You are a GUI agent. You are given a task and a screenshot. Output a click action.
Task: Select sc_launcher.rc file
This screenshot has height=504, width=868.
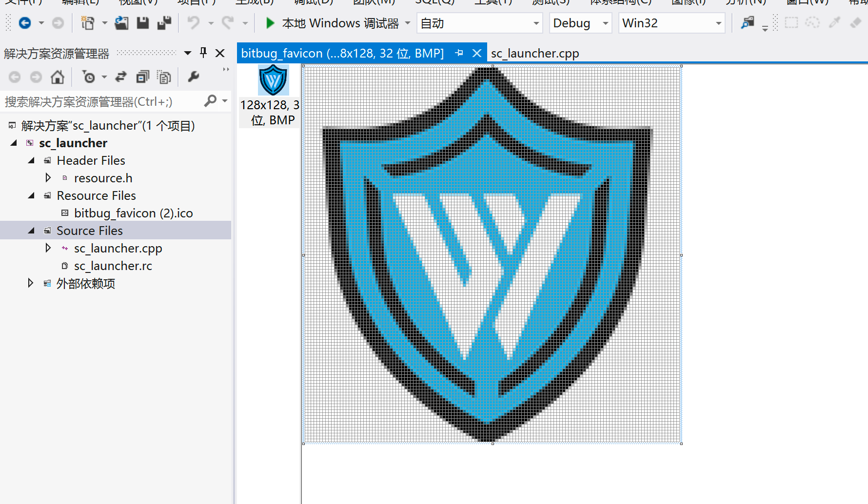coord(113,266)
